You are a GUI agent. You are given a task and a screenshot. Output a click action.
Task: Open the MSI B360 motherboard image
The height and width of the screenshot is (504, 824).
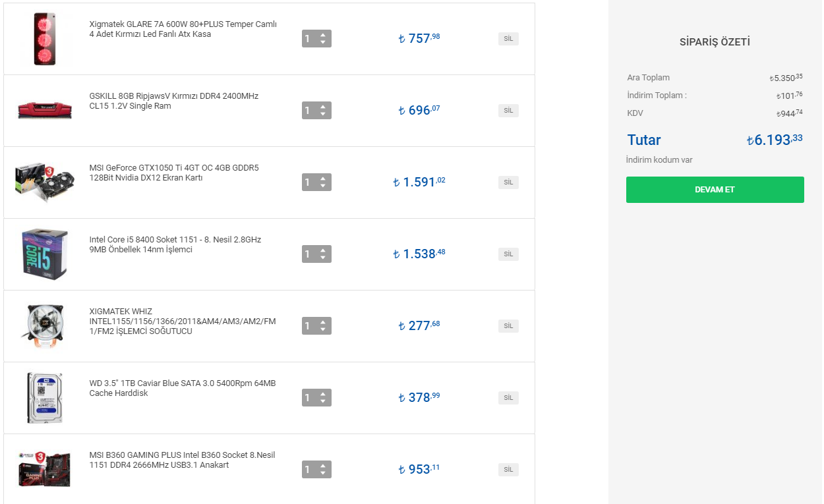click(44, 469)
